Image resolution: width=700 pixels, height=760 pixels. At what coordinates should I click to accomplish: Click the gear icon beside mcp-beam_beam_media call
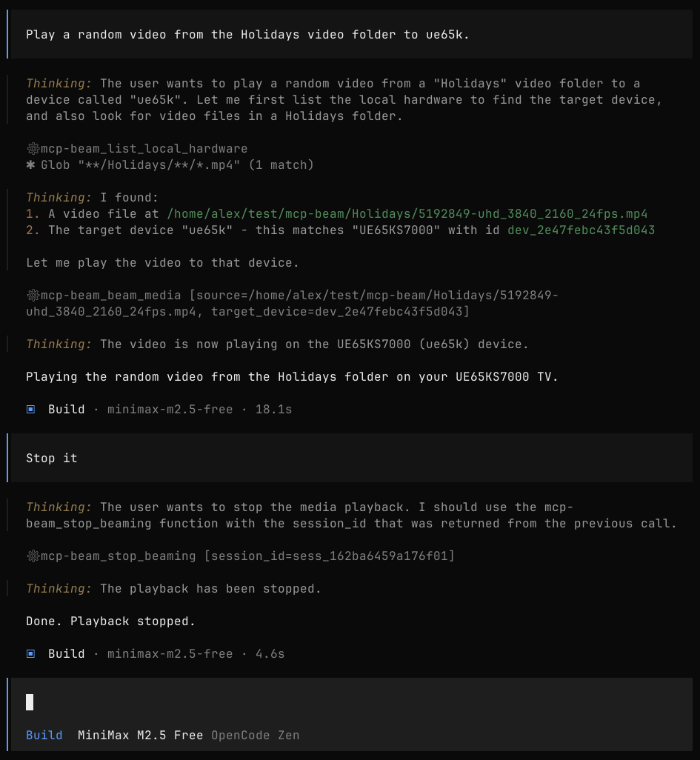pos(33,295)
